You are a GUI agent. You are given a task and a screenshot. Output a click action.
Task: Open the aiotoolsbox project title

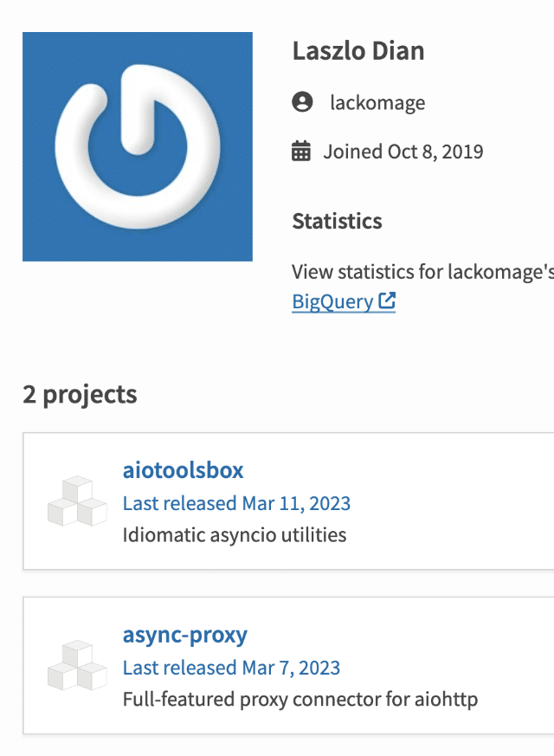[x=183, y=470]
